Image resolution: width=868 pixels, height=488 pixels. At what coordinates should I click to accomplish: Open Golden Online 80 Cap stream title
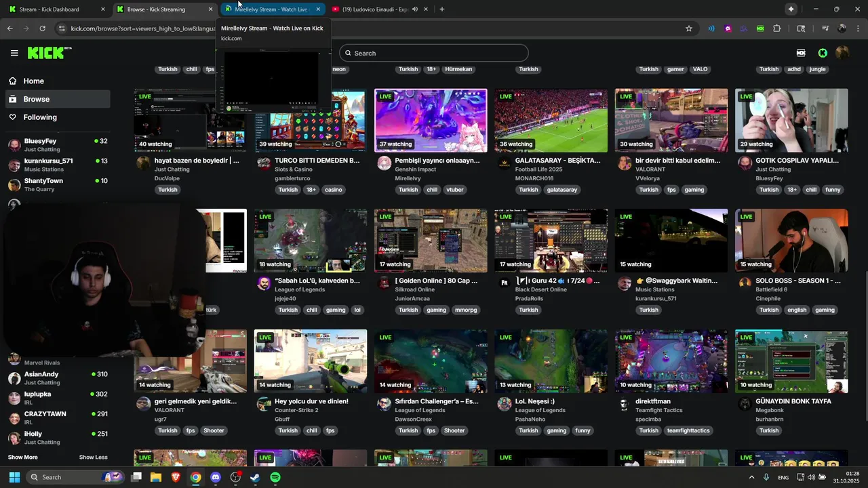point(436,281)
